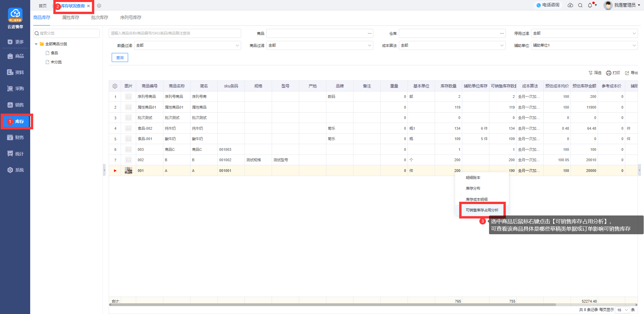644x314 pixels.
Task: Collapse the 全部商品分类 tree node
Action: 36,44
